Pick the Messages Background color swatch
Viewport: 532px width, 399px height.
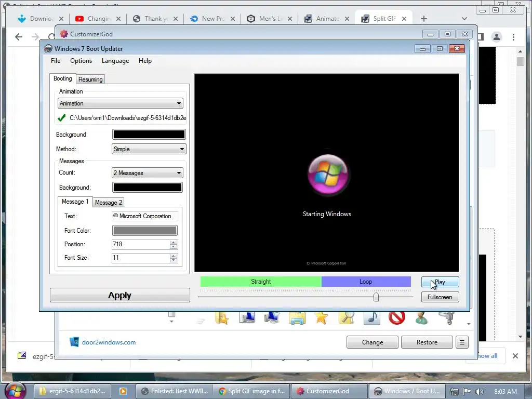(x=147, y=187)
